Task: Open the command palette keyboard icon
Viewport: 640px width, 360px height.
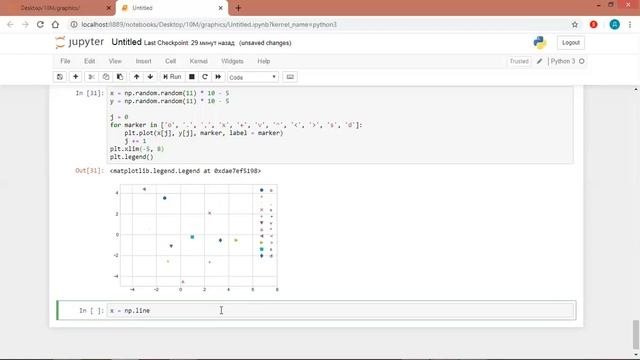Action: (x=290, y=77)
